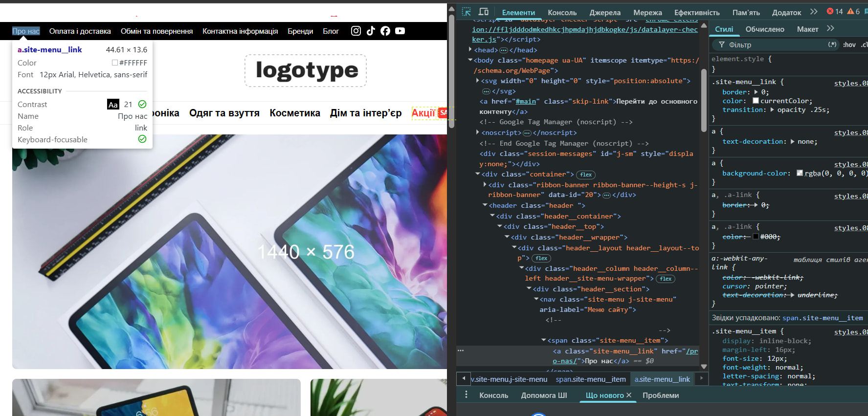Toggle the device toolbar icon
Screen dimensions: 868x416
[484, 12]
